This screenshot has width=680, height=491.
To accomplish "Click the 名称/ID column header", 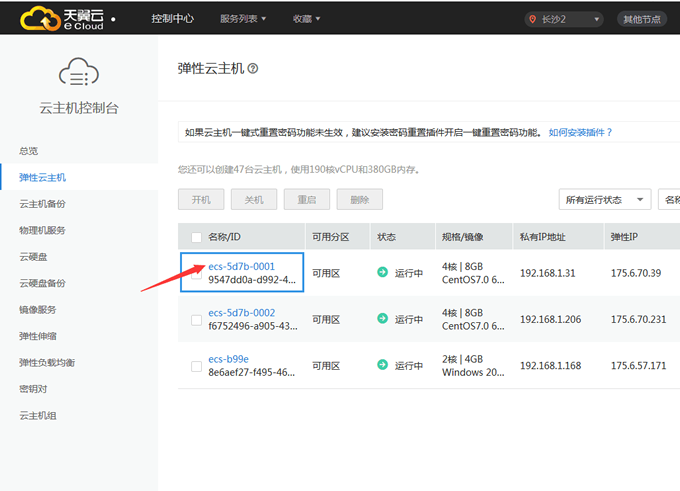I will 224,237.
